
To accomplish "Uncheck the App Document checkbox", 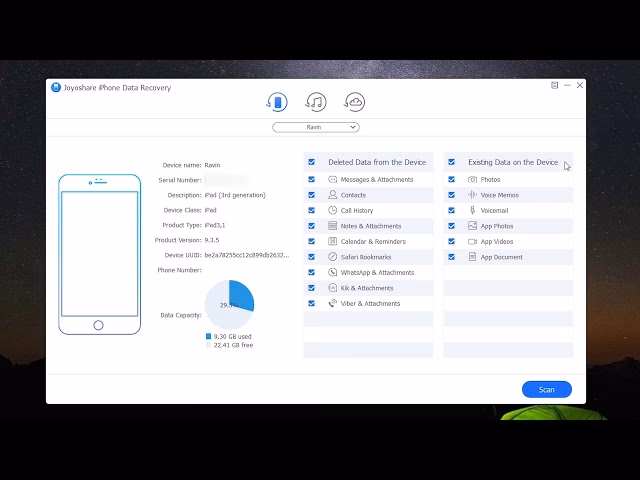I will [x=451, y=257].
